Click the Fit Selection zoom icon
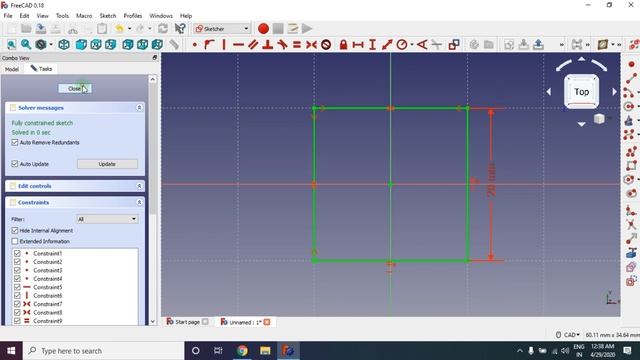 tap(26, 44)
